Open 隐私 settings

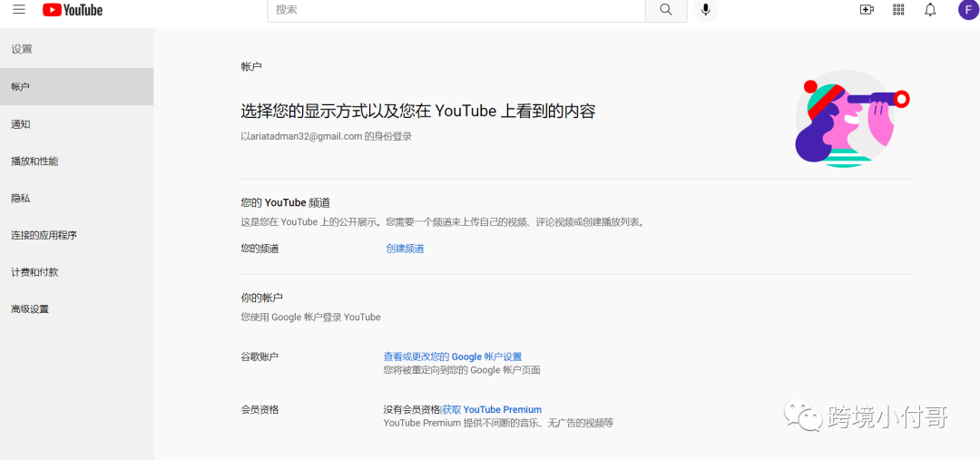(x=77, y=198)
